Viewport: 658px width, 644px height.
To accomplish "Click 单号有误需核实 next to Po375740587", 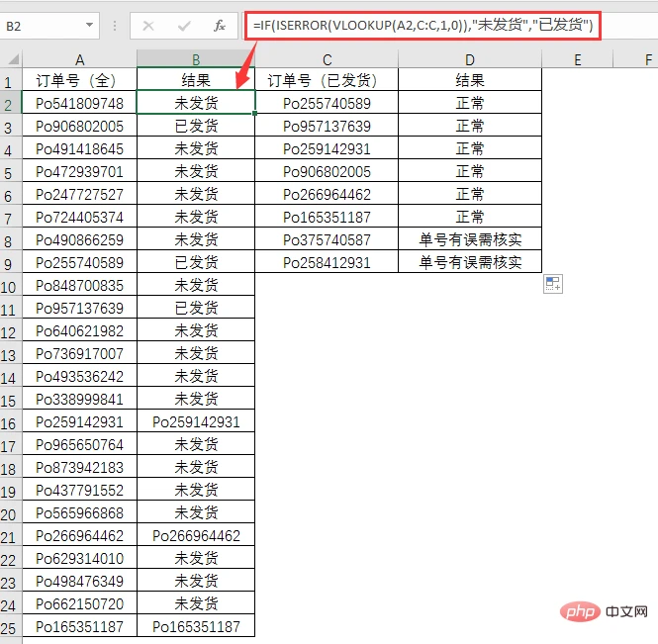I will pyautogui.click(x=470, y=239).
